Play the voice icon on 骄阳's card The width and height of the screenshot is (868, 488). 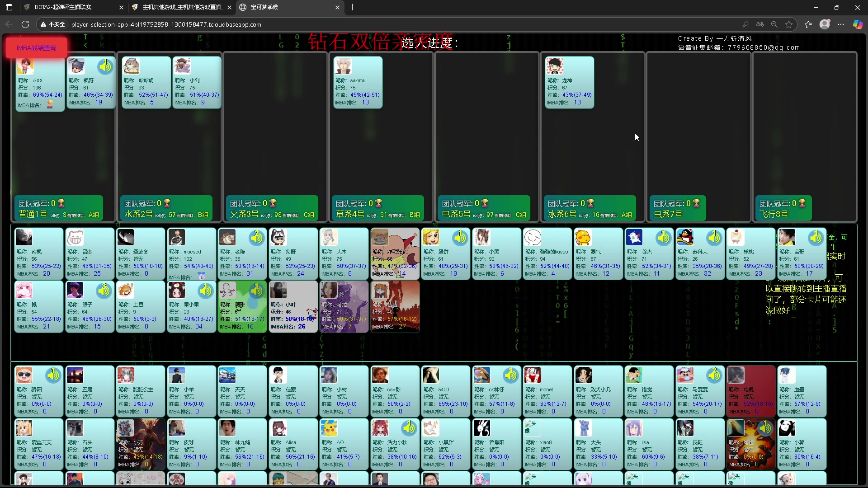tap(53, 375)
